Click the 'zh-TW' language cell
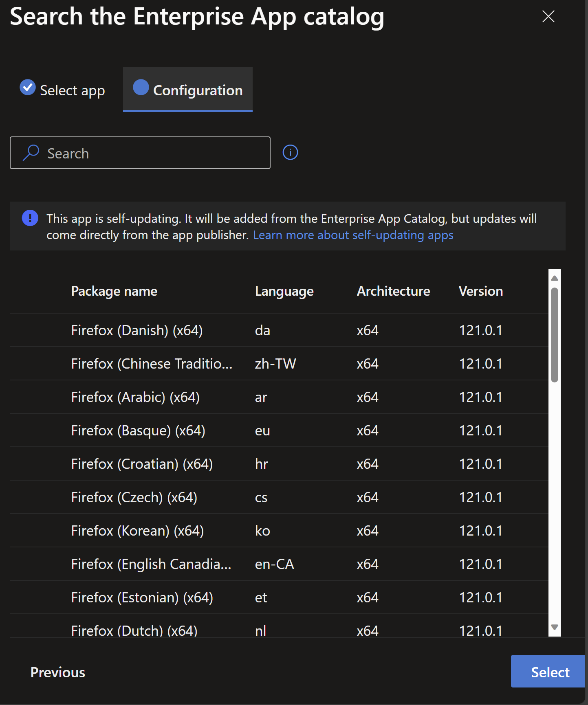Screen dimensions: 588x705 [x=275, y=364]
